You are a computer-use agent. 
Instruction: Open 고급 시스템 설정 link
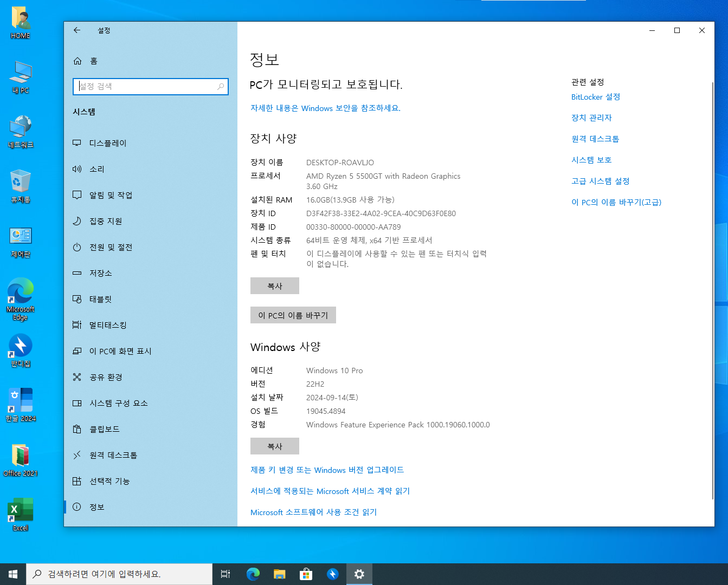600,181
